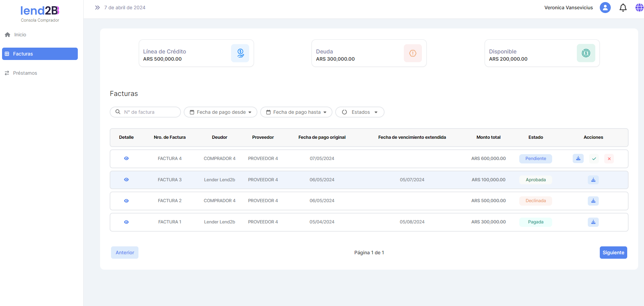The height and width of the screenshot is (306, 644).
Task: Download the FACTURA 1 document
Action: [x=593, y=222]
